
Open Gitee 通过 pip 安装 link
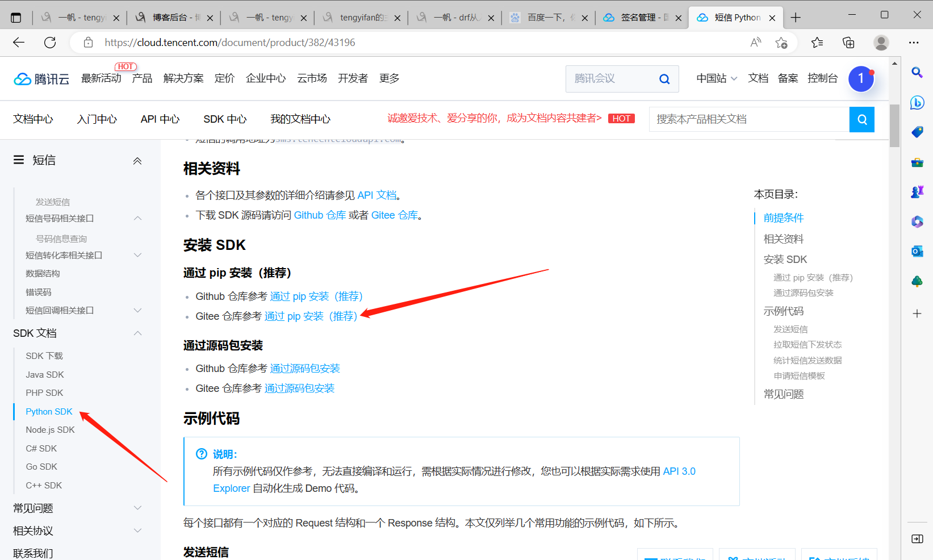pyautogui.click(x=311, y=316)
